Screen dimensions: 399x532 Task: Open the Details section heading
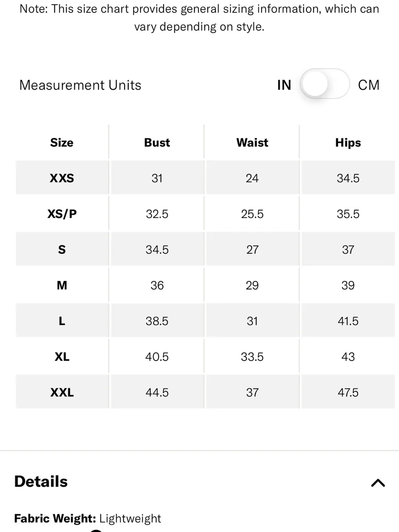41,481
